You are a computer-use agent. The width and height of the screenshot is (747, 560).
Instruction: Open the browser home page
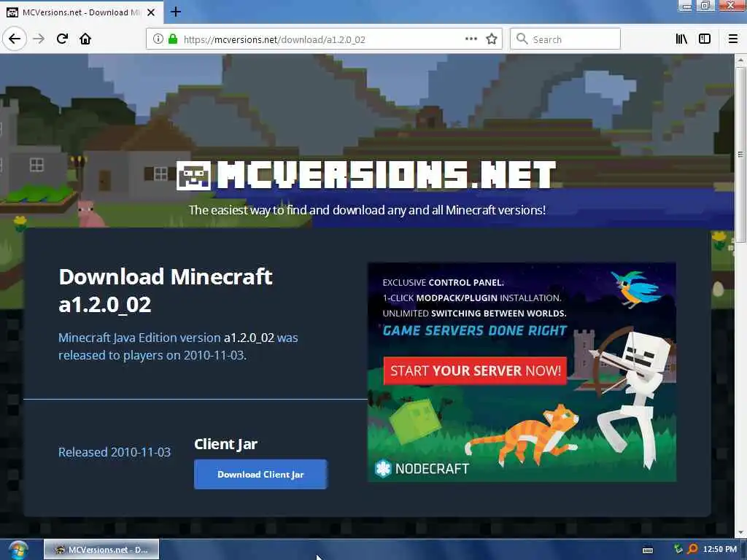point(85,39)
